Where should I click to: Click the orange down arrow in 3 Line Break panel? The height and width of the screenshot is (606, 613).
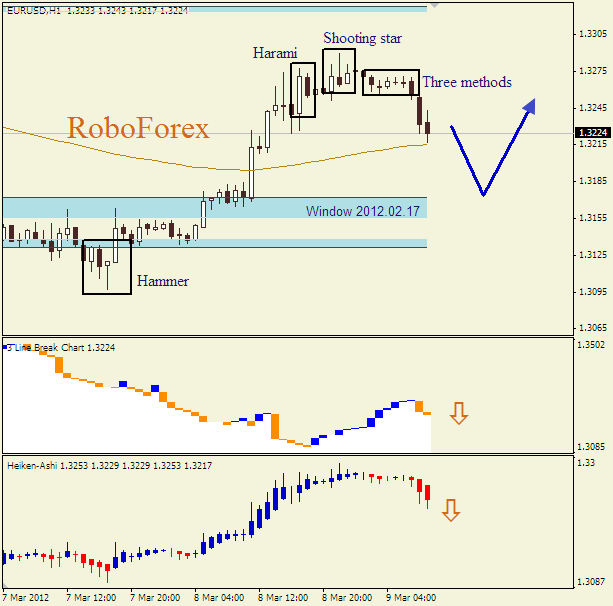[458, 413]
